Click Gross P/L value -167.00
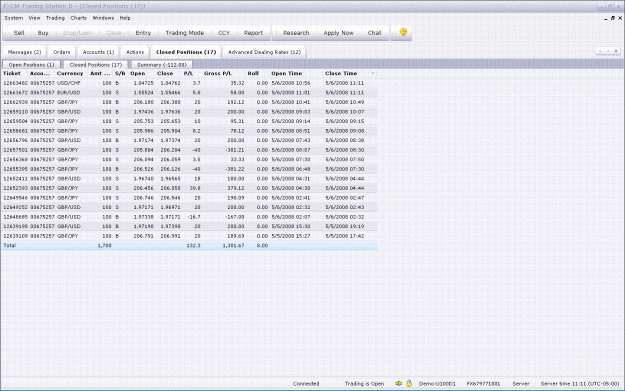The height and width of the screenshot is (391, 625). [x=235, y=217]
